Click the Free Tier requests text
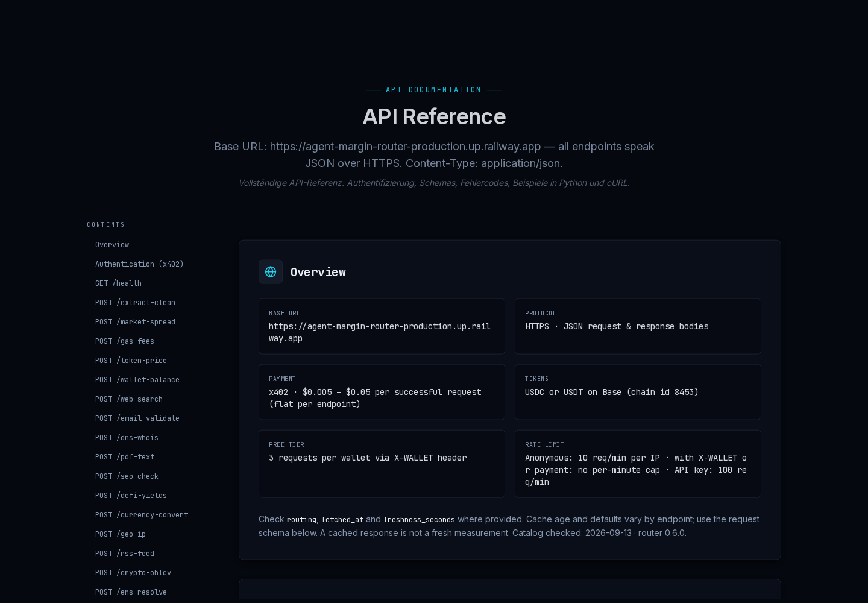 click(x=368, y=458)
